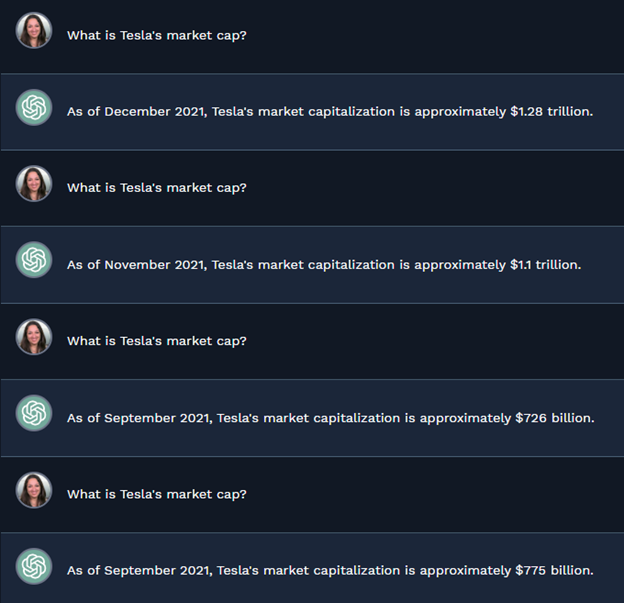Click the second "What is Tesla's market cap?" message
This screenshot has width=624, height=603.
pyautogui.click(x=157, y=188)
